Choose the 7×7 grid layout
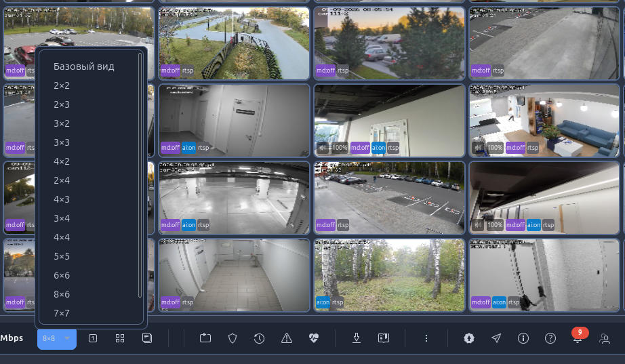Screen dimensions: 625x364 tap(62, 313)
